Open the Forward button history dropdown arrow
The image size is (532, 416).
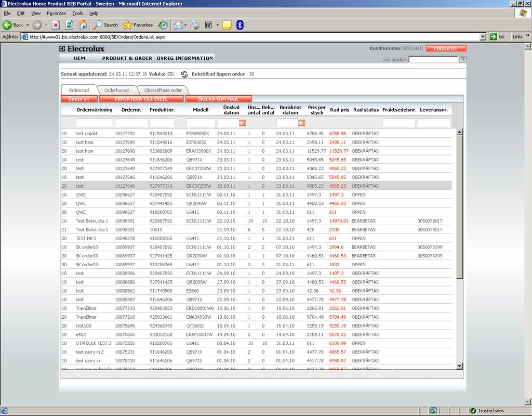point(46,25)
